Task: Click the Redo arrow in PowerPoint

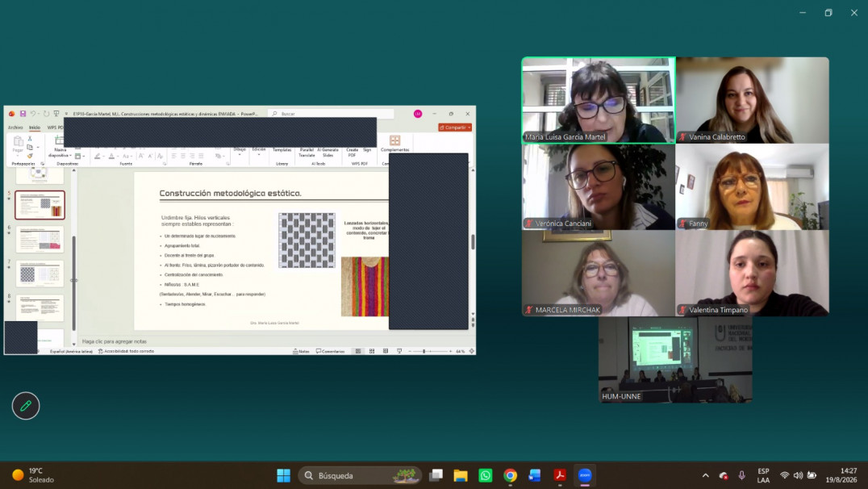Action: click(x=46, y=114)
